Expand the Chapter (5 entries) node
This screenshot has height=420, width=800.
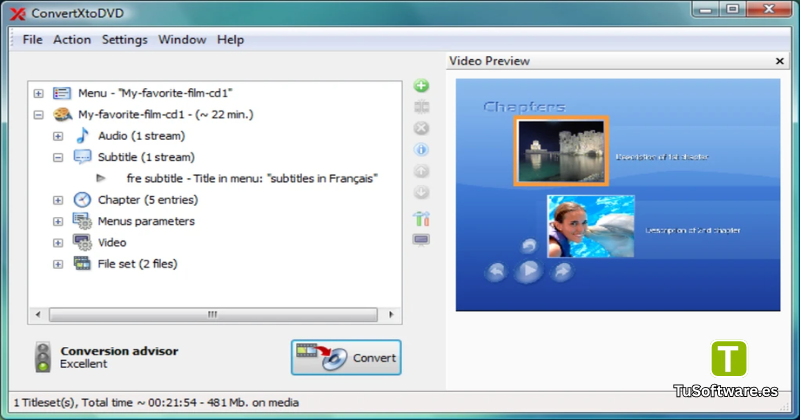tap(58, 200)
